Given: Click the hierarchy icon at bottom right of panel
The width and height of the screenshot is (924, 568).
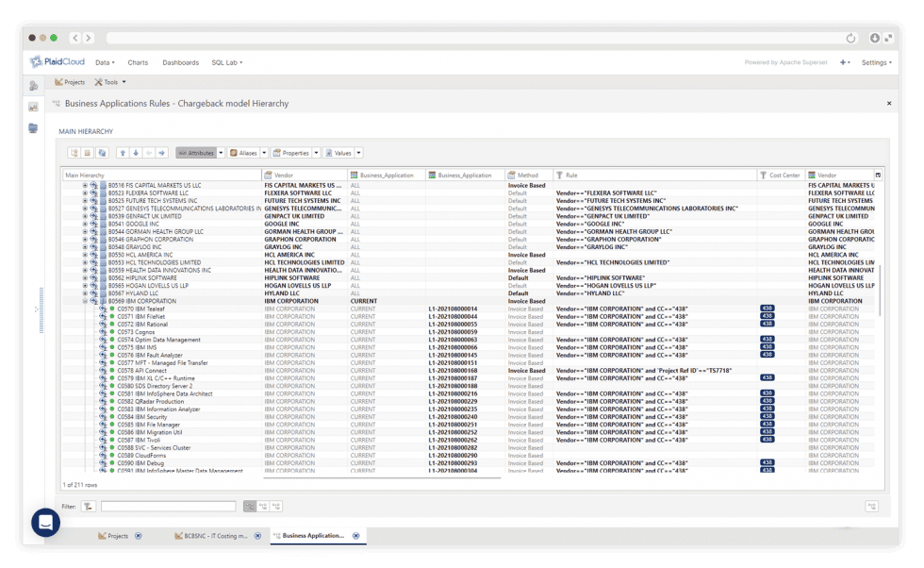Looking at the screenshot, I should point(871,506).
